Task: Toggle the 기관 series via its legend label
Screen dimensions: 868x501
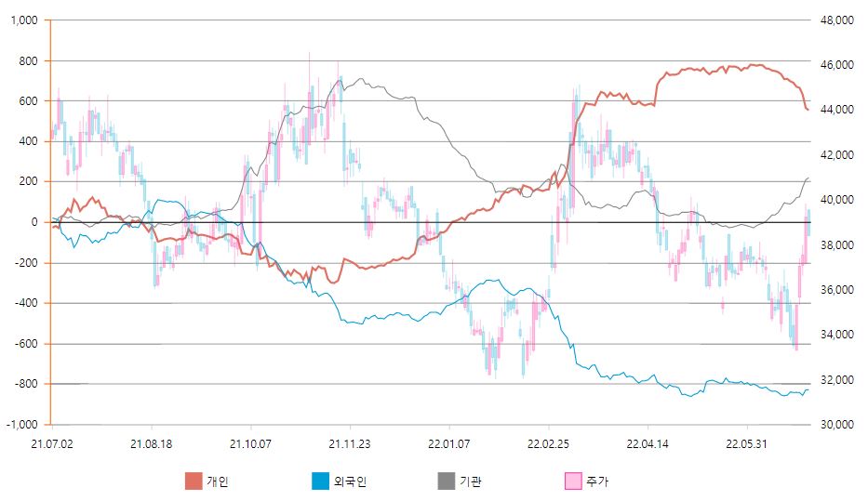Action: tap(471, 481)
